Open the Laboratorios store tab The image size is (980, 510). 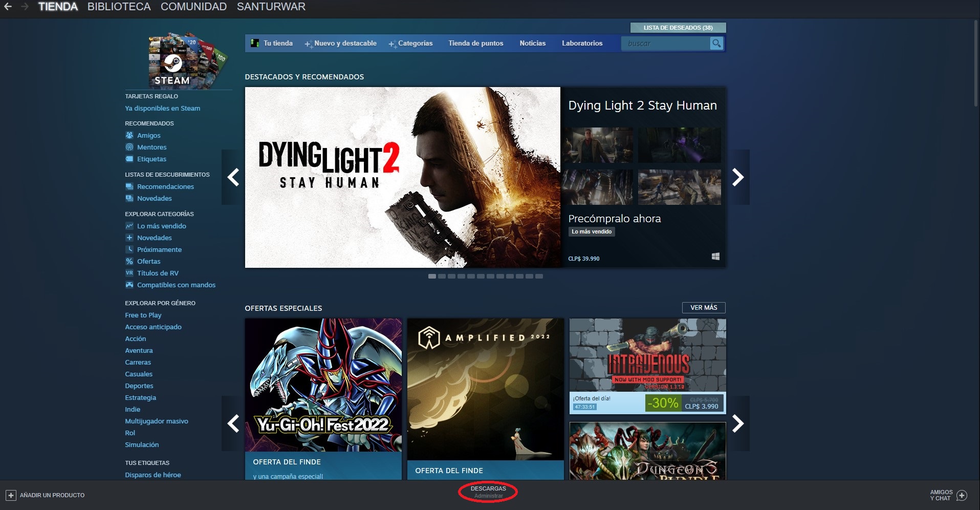point(582,44)
